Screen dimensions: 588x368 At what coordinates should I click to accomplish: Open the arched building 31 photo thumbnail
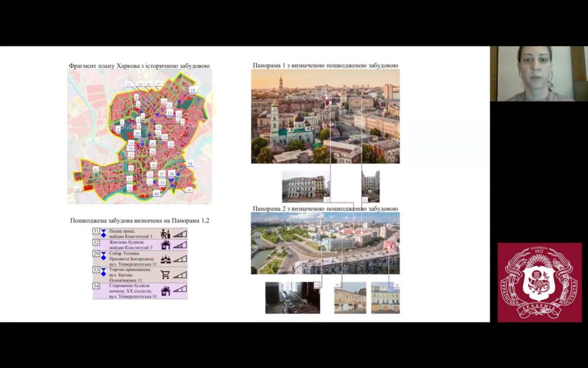pos(370,187)
